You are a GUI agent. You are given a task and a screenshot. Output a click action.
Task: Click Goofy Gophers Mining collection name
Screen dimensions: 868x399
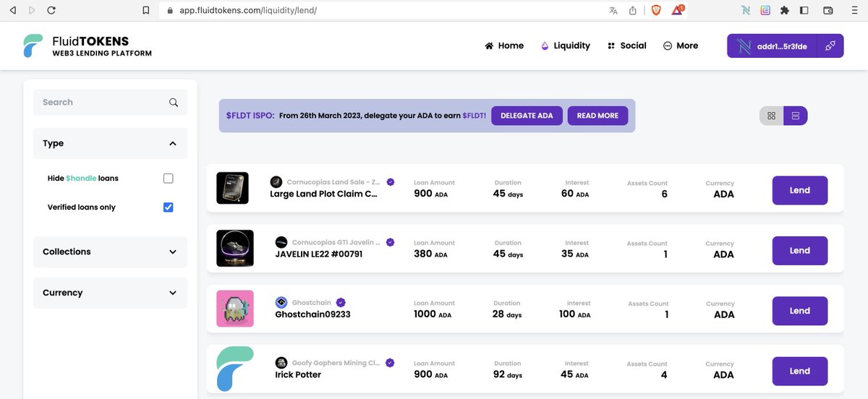336,363
